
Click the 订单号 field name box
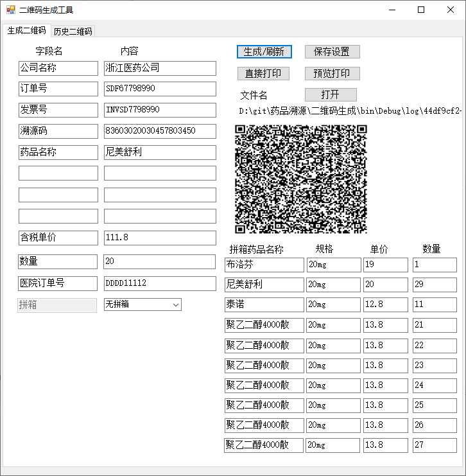pyautogui.click(x=58, y=89)
